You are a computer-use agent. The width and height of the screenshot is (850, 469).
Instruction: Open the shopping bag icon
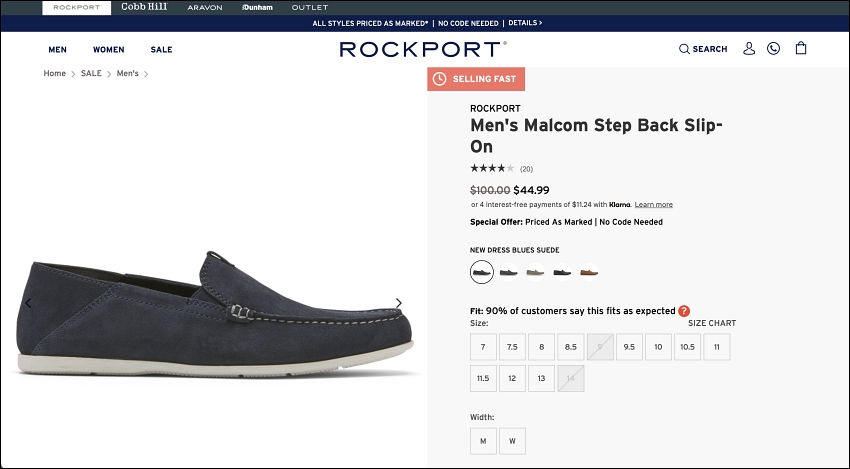click(x=801, y=48)
